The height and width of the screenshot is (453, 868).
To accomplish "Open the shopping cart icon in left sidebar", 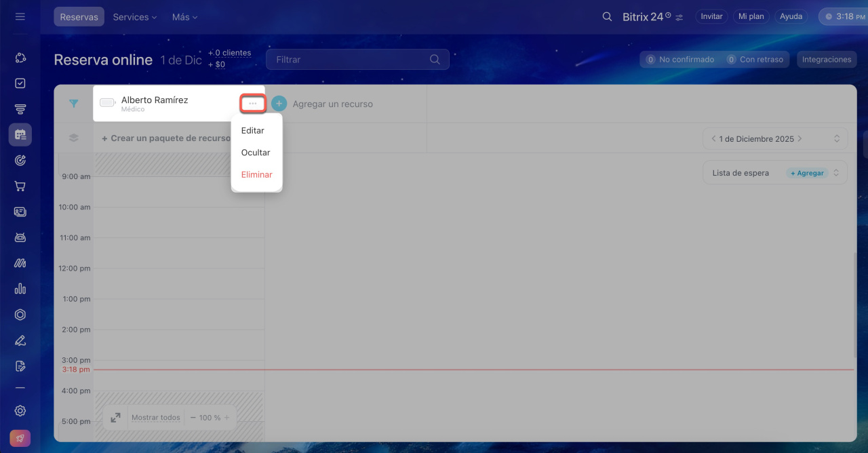I will (20, 186).
